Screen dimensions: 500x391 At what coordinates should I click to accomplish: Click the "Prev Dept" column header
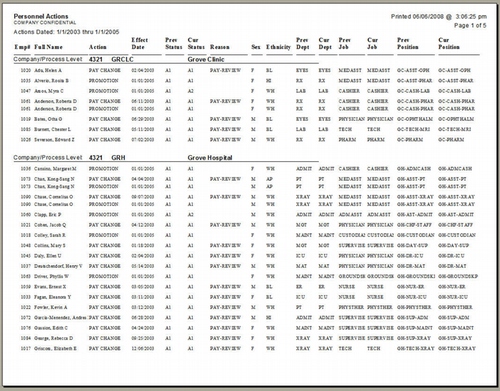pos(302,43)
